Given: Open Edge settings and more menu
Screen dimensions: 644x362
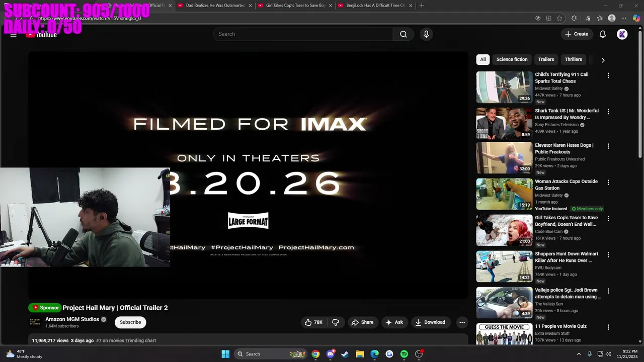Looking at the screenshot, I should pyautogui.click(x=624, y=18).
